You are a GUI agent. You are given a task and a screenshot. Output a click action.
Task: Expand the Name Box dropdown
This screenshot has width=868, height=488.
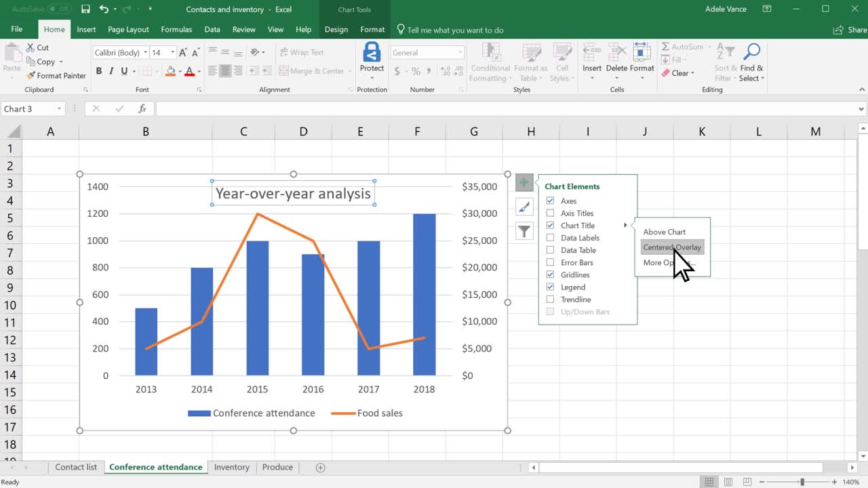tap(60, 108)
